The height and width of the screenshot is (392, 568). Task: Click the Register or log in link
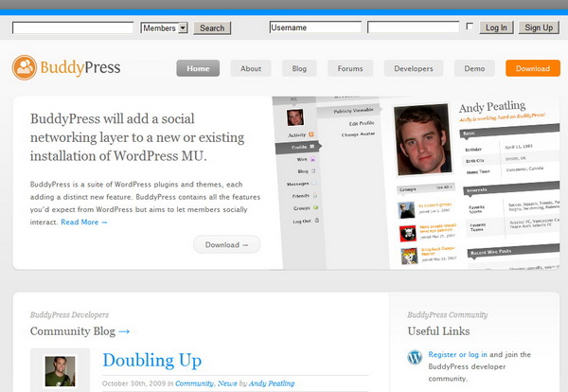pyautogui.click(x=457, y=355)
